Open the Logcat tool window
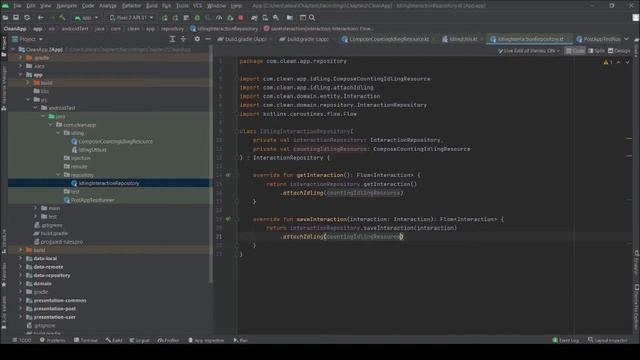The width and height of the screenshot is (640, 360). click(139, 340)
